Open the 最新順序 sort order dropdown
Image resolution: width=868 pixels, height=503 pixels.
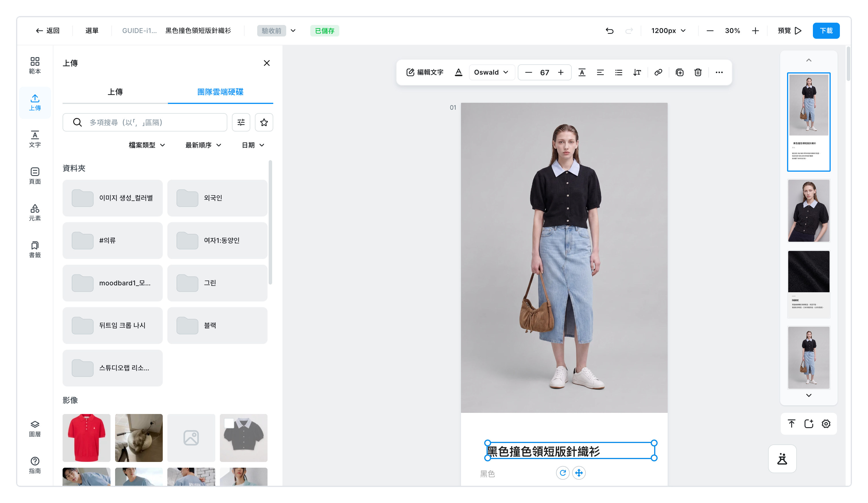[204, 145]
